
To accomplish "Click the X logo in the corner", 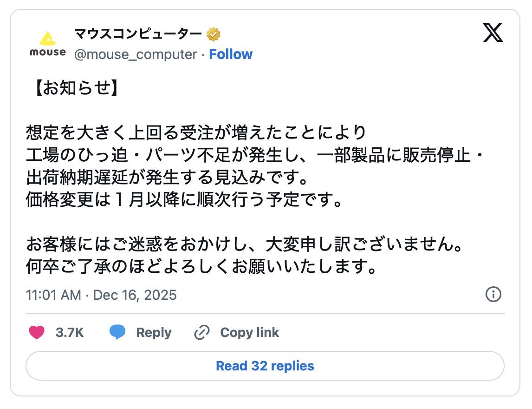I will tap(493, 33).
